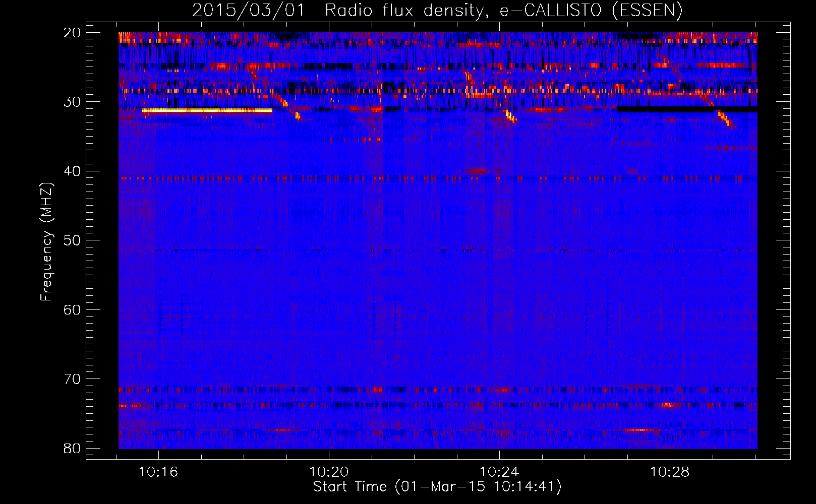Viewport: 816px width, 504px height.
Task: Click the 10:24 time tick label
Action: tap(499, 472)
